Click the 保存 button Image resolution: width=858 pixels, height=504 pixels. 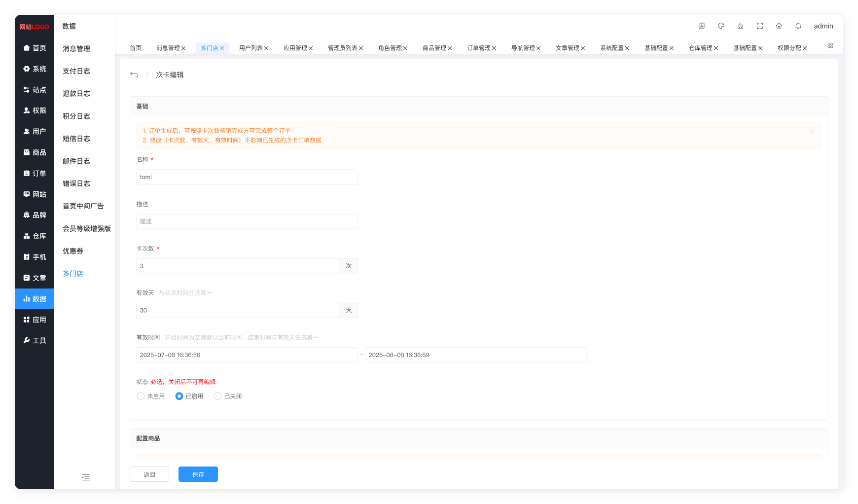198,474
